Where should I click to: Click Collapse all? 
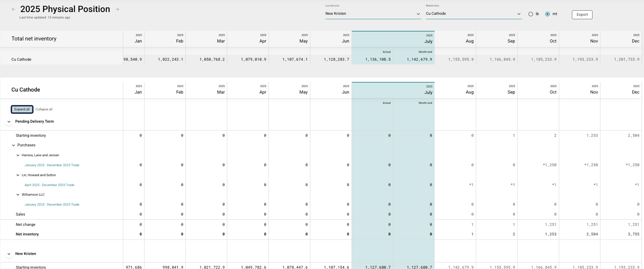pyautogui.click(x=44, y=109)
